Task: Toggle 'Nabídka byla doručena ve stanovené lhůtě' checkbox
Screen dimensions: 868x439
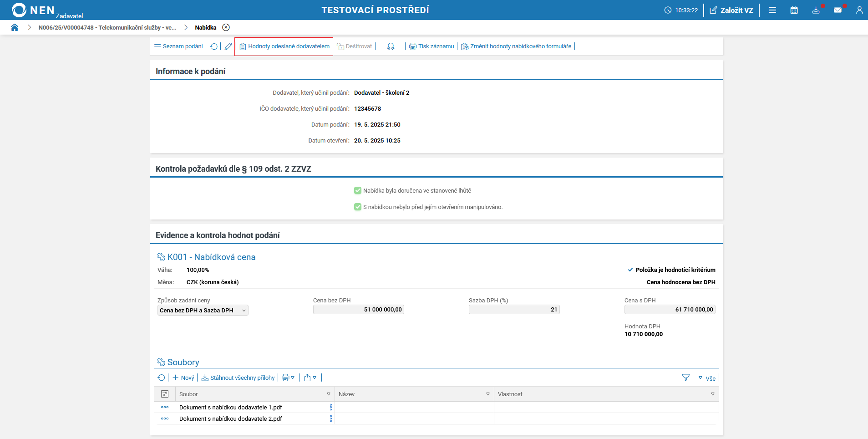Action: [358, 191]
